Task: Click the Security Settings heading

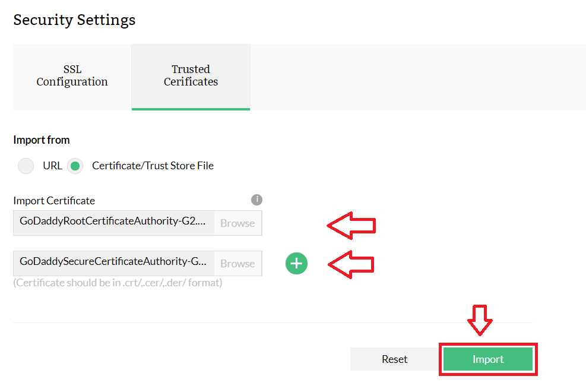Action: click(74, 20)
